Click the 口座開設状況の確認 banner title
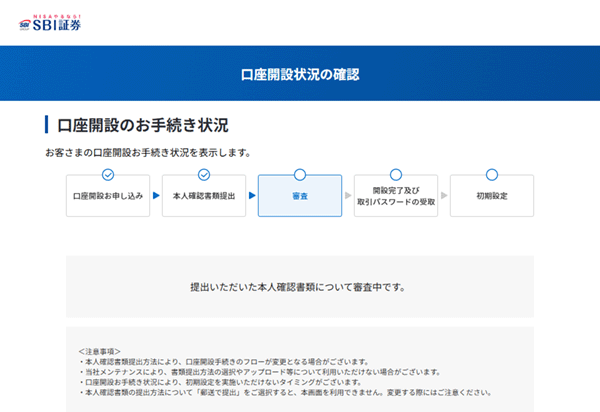600x412 pixels. [300, 75]
